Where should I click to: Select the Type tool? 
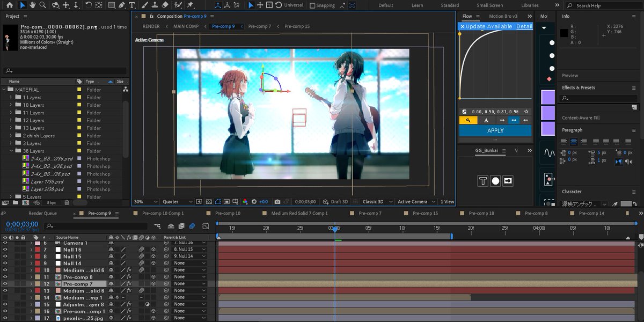[132, 5]
